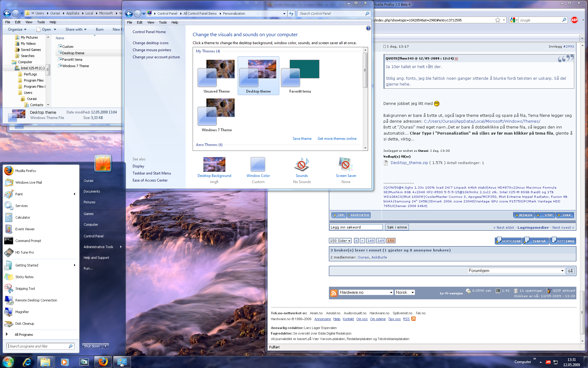Viewport: 588px width, 368px height.
Task: Open Internet Explorer from the taskbar
Action: coord(27,362)
